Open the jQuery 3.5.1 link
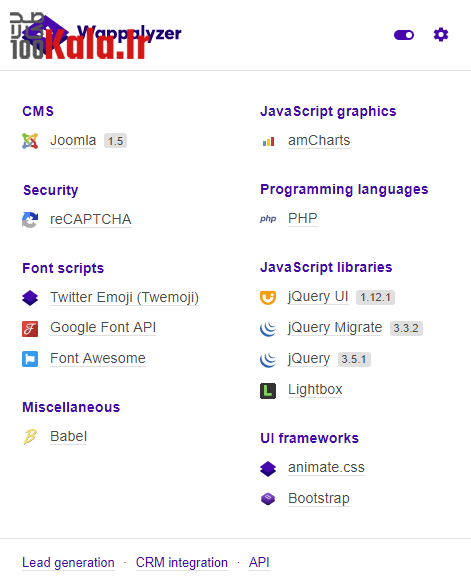The width and height of the screenshot is (471, 584). click(309, 358)
